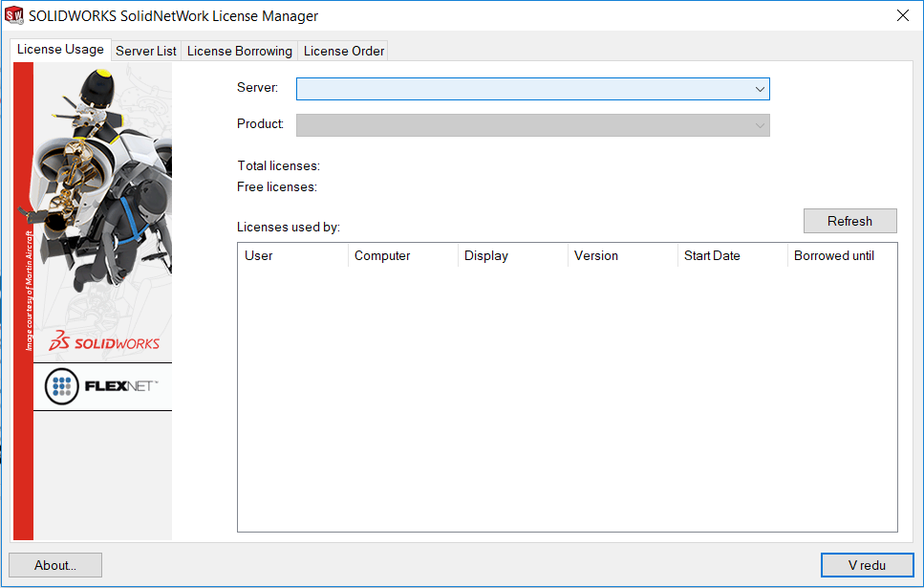Open the License Borrowing tab
This screenshot has width=924, height=588.
[239, 51]
